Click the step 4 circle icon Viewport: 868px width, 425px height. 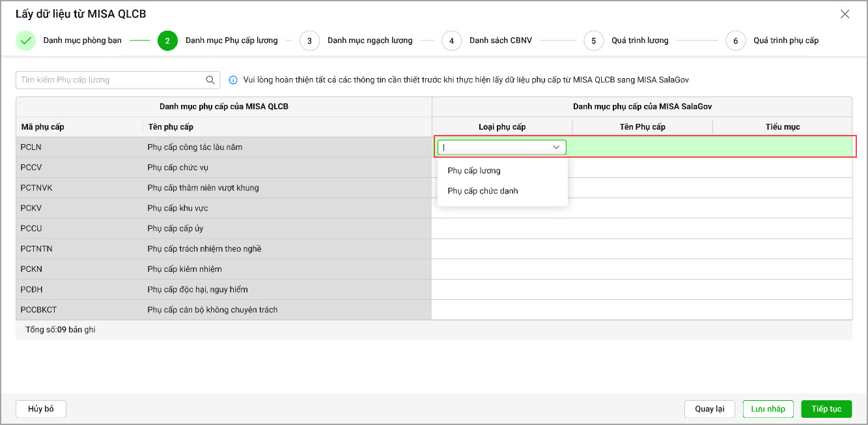(x=451, y=40)
